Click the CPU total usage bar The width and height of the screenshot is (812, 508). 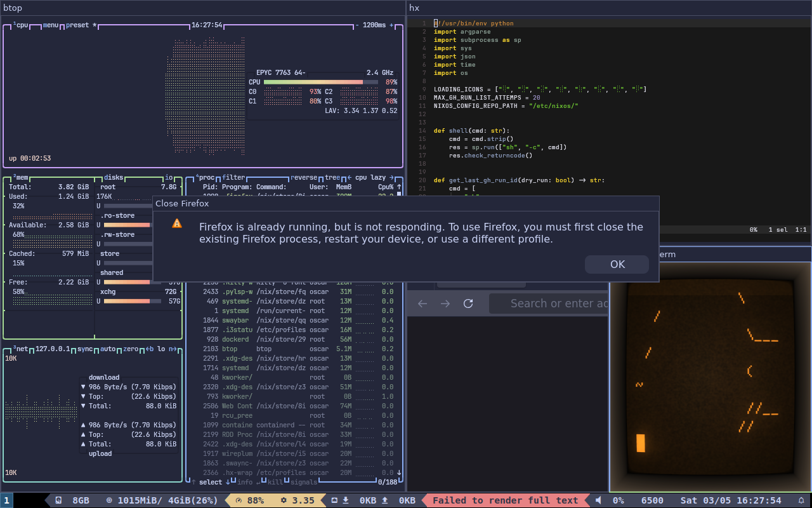coord(320,83)
